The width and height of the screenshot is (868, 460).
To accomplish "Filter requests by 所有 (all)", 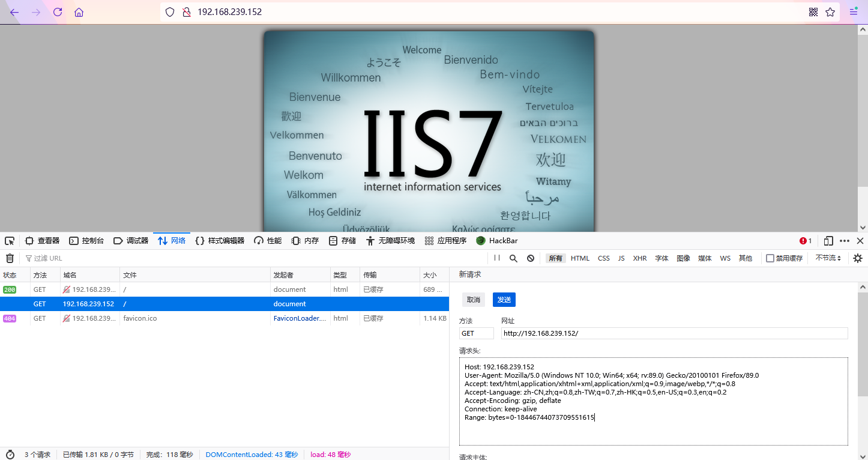I will pos(555,258).
